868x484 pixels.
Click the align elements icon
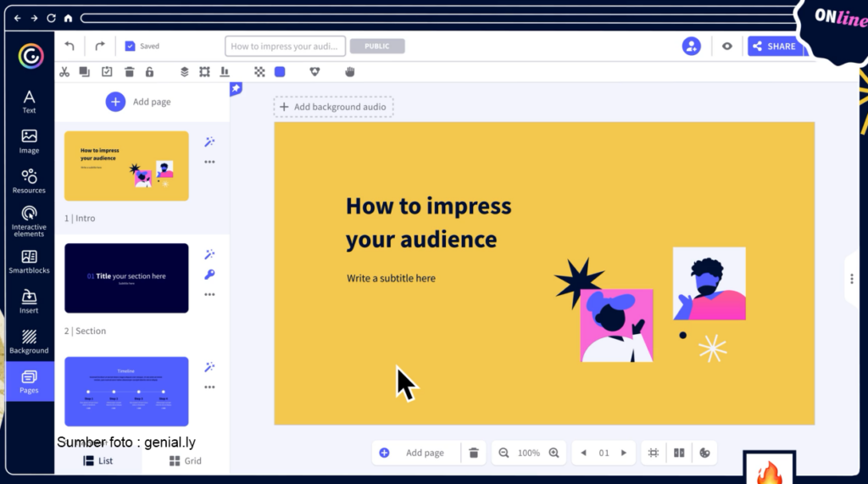click(225, 72)
